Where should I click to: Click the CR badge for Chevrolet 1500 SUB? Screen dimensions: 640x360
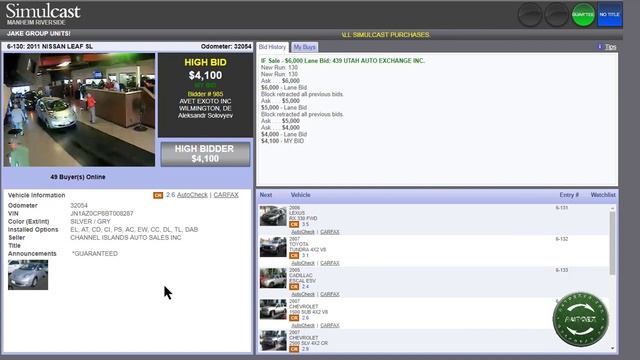294,318
